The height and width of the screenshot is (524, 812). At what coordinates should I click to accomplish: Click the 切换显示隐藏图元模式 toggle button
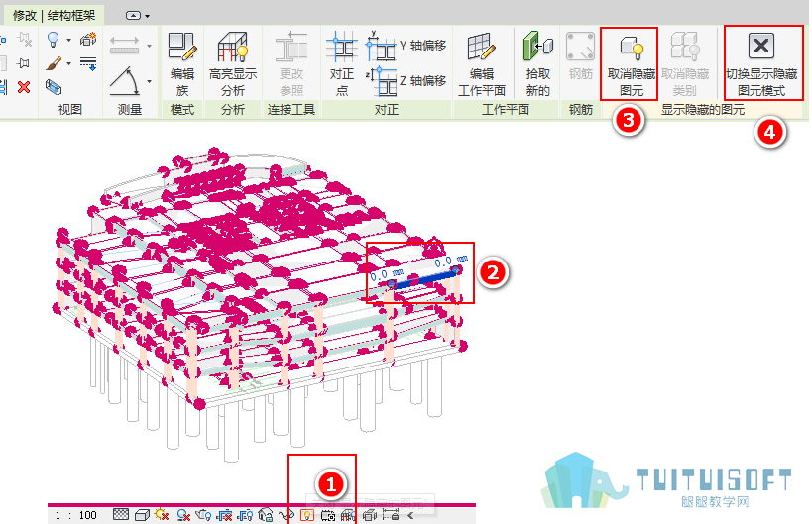pos(761,64)
